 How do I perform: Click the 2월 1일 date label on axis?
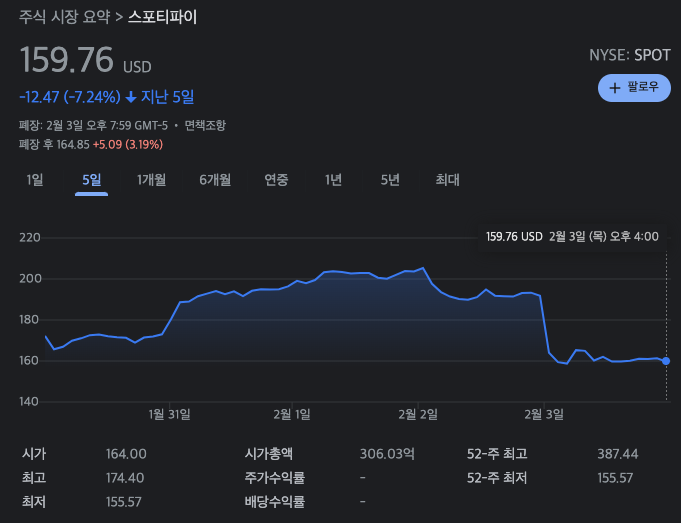[x=292, y=414]
